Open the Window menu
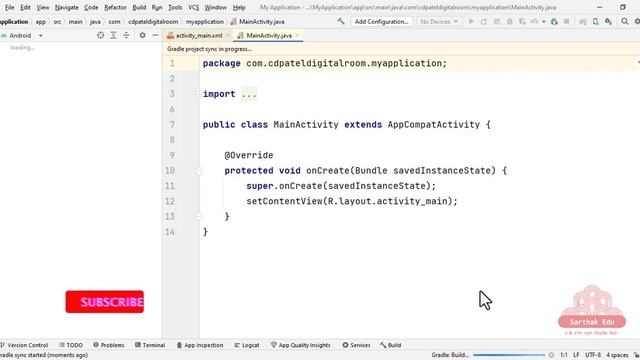The height and width of the screenshot is (360, 640). pos(216,7)
